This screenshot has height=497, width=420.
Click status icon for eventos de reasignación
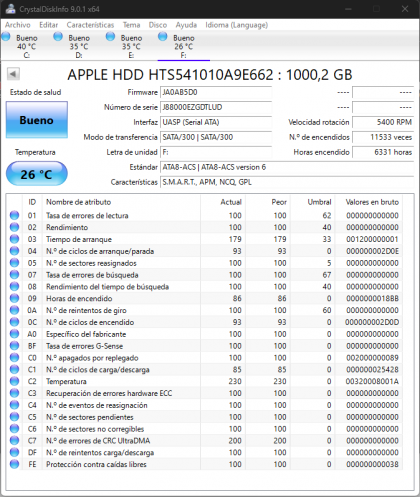coord(14,405)
